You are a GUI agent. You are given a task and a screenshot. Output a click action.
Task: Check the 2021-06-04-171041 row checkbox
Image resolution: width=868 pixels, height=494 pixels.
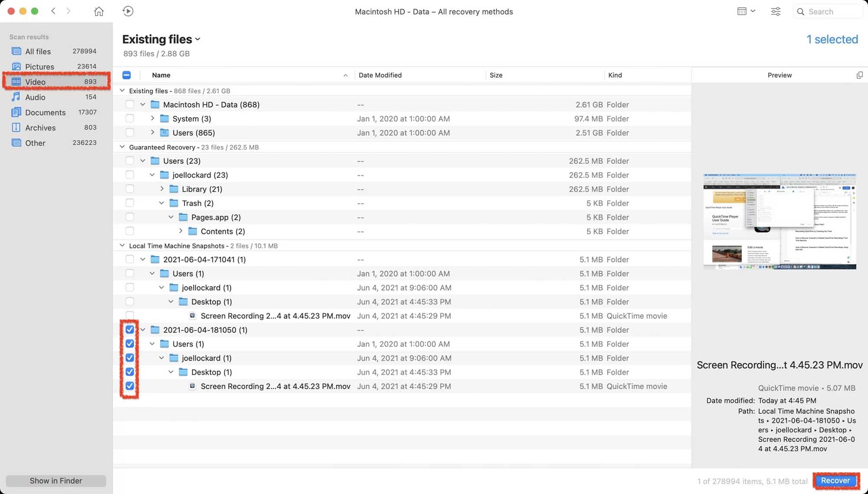click(129, 259)
